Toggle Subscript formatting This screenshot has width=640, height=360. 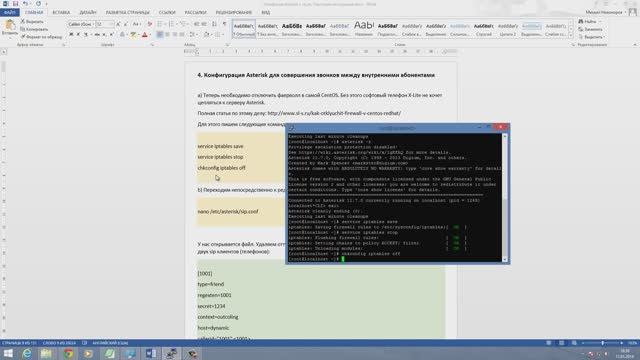click(104, 35)
